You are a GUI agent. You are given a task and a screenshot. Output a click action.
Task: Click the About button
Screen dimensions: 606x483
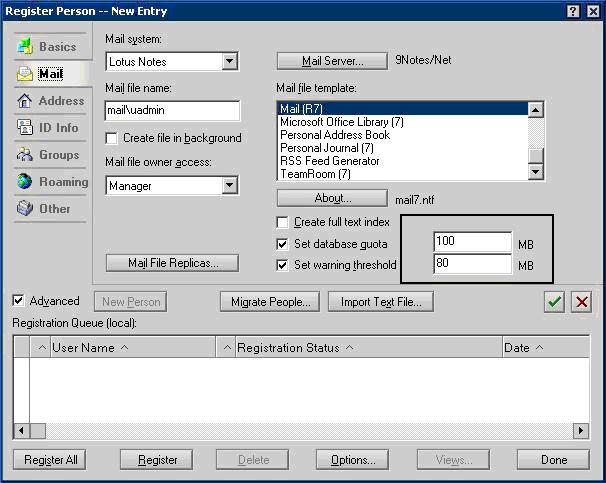pos(332,198)
